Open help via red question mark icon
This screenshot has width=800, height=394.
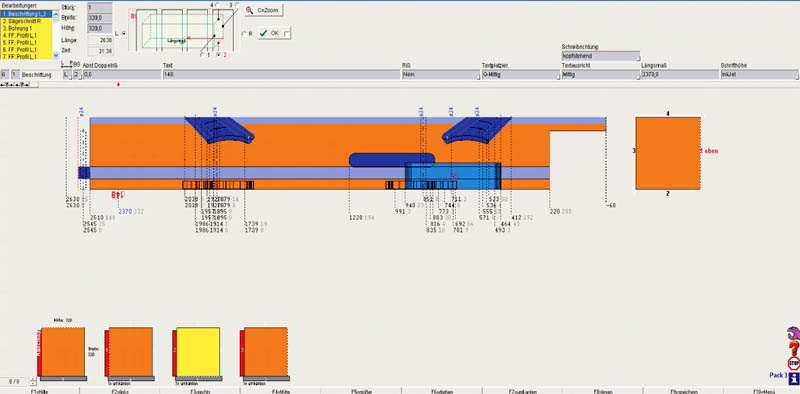pyautogui.click(x=793, y=349)
